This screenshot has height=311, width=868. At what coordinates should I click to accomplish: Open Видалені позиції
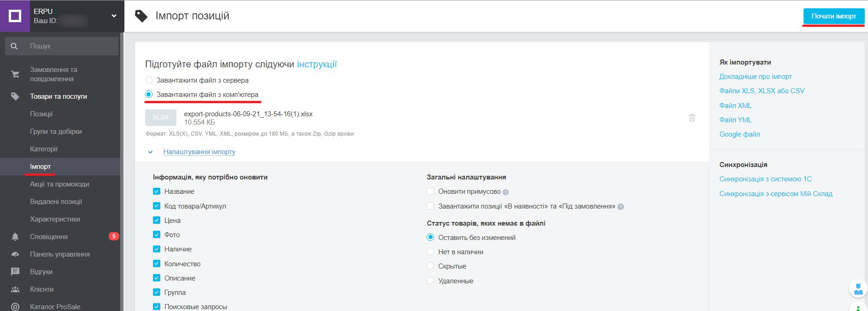coord(56,202)
